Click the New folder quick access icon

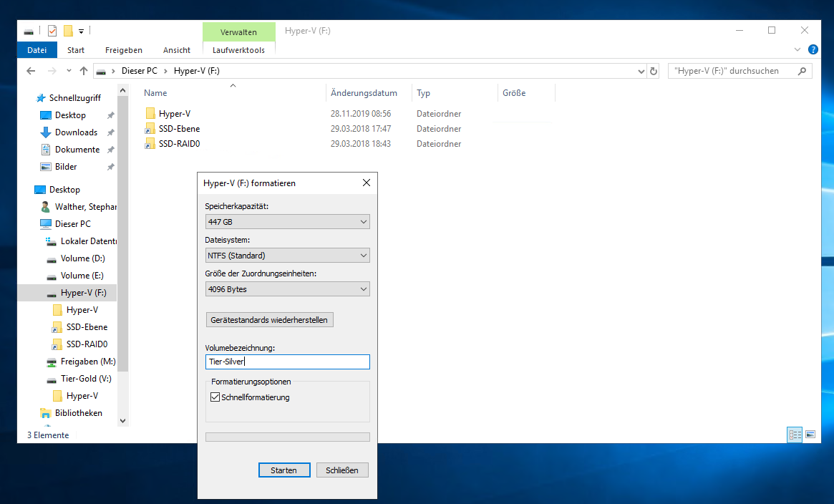click(x=68, y=31)
